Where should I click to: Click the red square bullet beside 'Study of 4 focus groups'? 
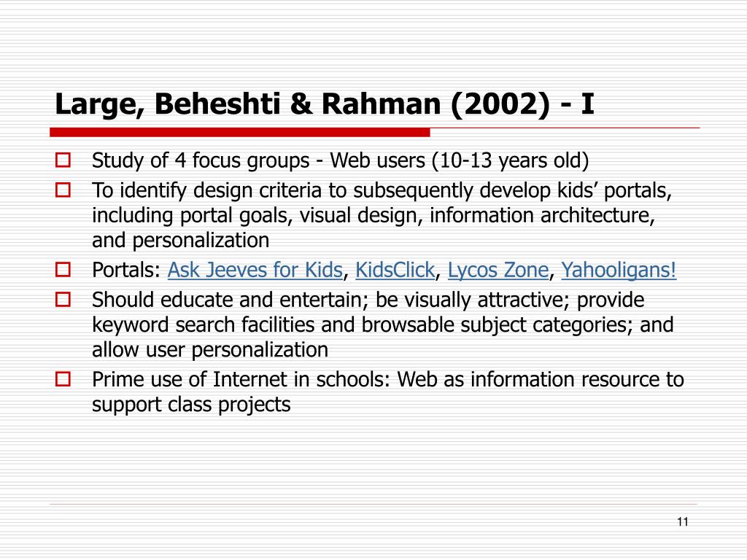63,160
